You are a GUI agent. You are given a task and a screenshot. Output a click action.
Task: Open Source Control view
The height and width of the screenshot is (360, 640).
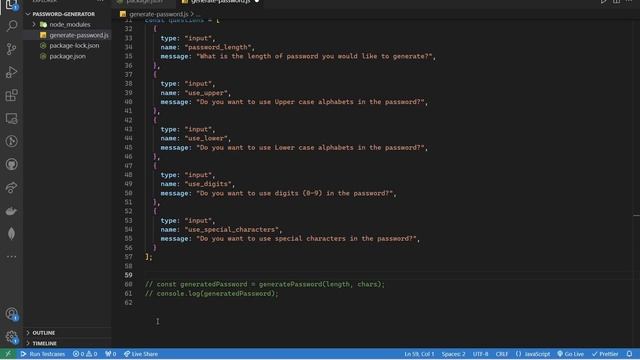11,49
